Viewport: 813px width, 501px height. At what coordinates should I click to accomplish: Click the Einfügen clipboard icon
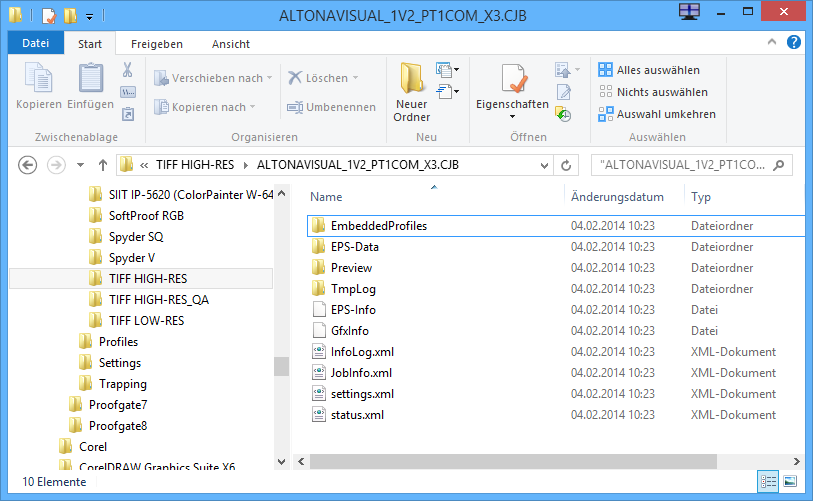point(90,80)
